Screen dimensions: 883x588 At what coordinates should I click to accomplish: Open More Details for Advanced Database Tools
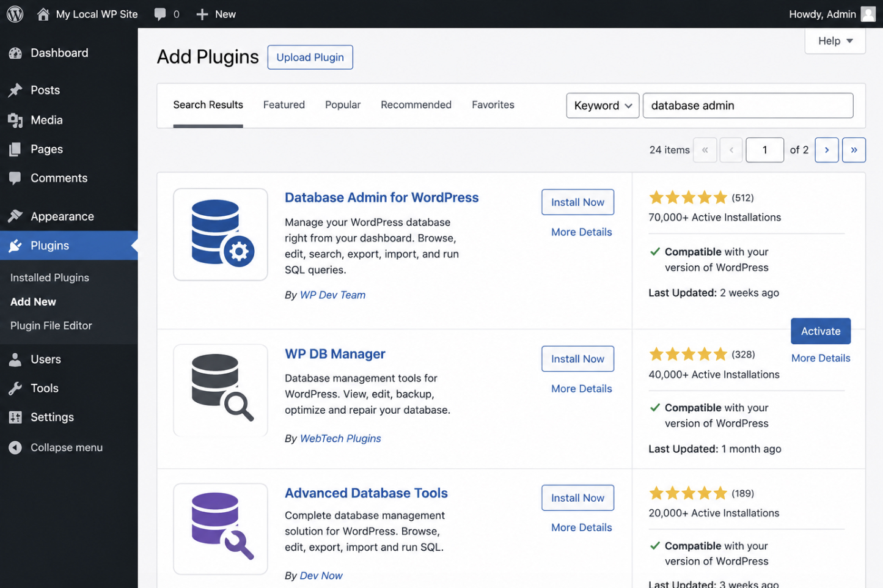click(x=581, y=527)
